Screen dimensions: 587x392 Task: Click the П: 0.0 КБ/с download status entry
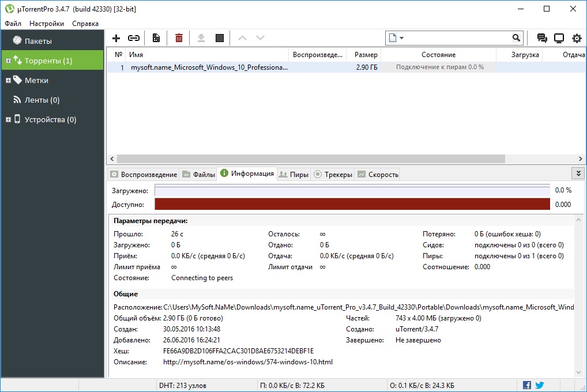(292, 385)
